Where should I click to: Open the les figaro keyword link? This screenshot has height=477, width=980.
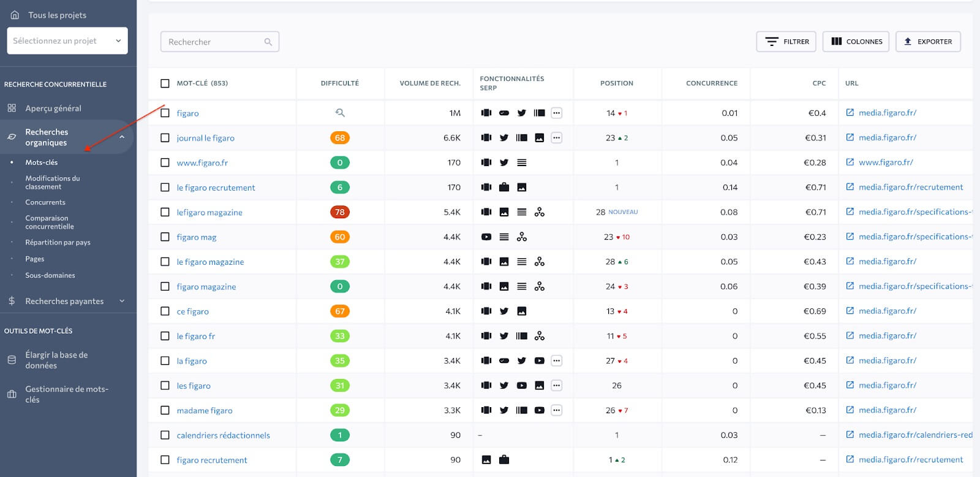[194, 386]
